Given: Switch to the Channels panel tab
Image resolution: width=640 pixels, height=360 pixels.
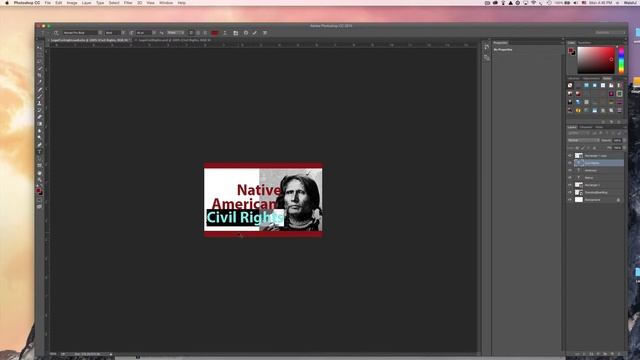Looking at the screenshot, I should click(x=586, y=127).
